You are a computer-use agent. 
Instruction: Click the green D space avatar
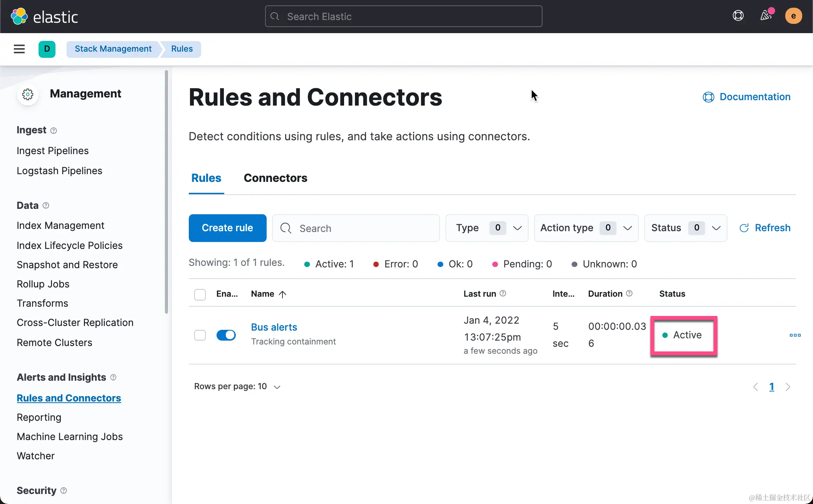point(47,49)
